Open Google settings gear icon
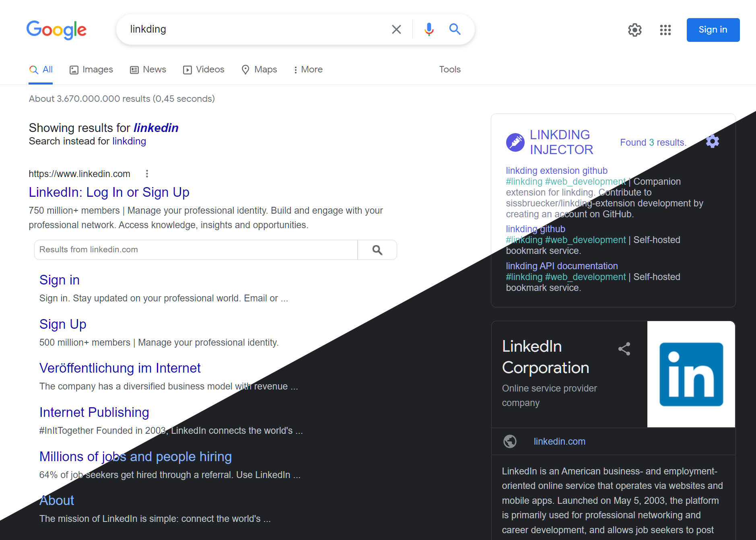The height and width of the screenshot is (540, 756). [x=634, y=30]
